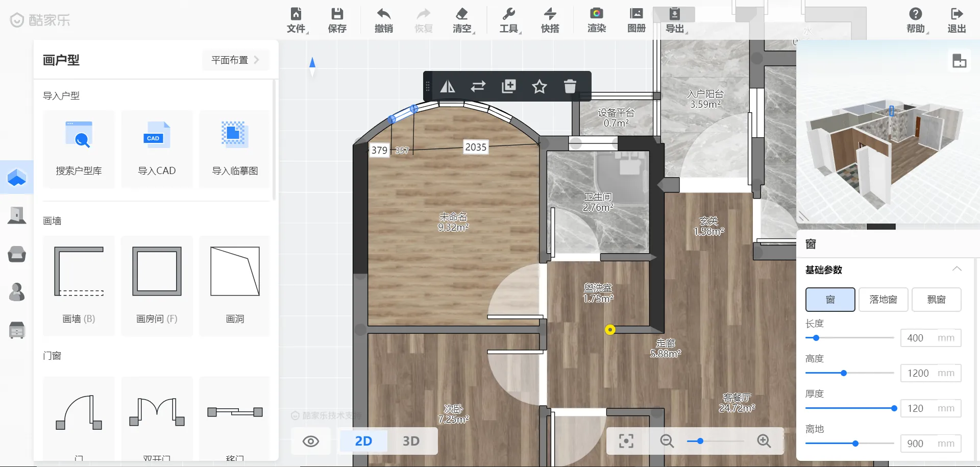Viewport: 980px width, 467px height.
Task: Zoom in with the magnifier plus icon
Action: pyautogui.click(x=764, y=441)
